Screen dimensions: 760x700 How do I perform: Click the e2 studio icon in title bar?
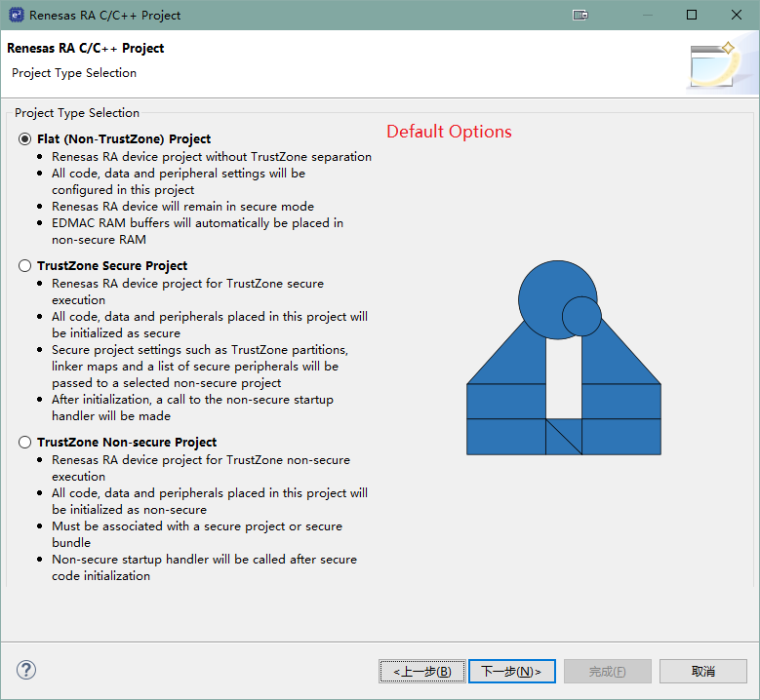pyautogui.click(x=17, y=16)
